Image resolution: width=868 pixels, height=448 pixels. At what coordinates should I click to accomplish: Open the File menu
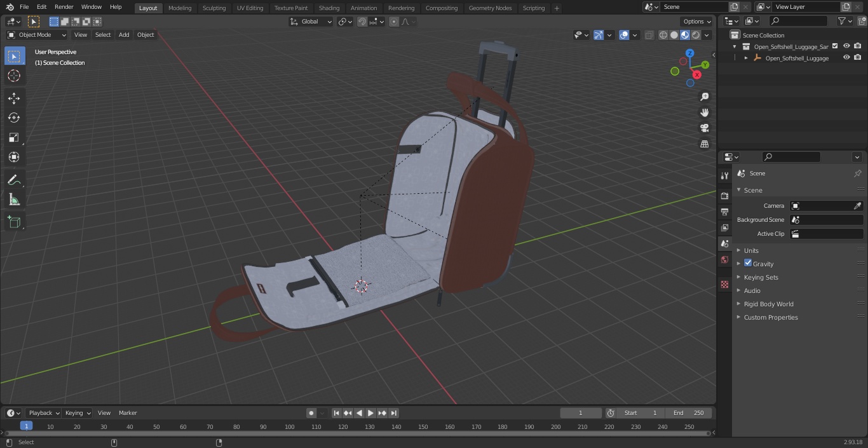24,7
